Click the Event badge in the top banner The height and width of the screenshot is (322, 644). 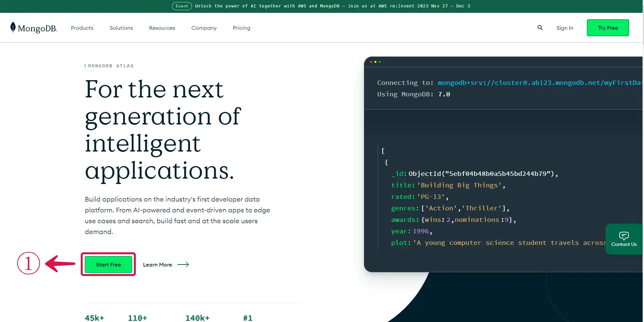click(182, 6)
